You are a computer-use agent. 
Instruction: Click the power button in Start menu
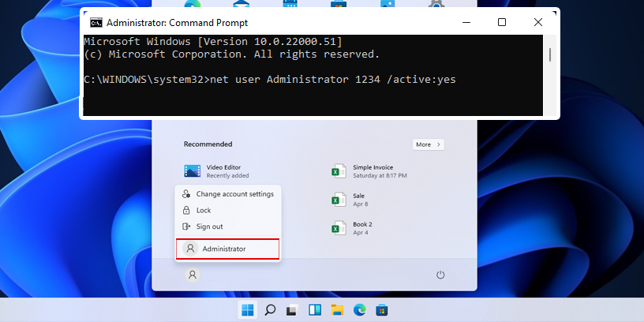(440, 275)
